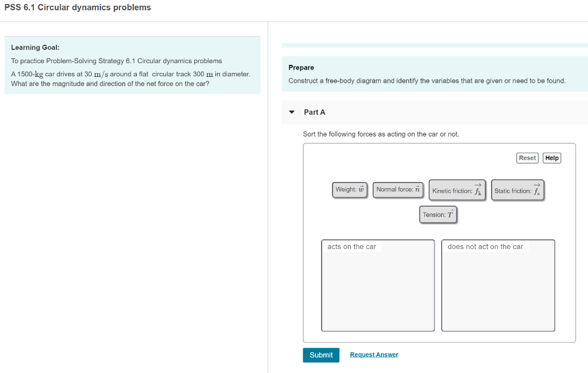Click the Reset button

point(527,157)
